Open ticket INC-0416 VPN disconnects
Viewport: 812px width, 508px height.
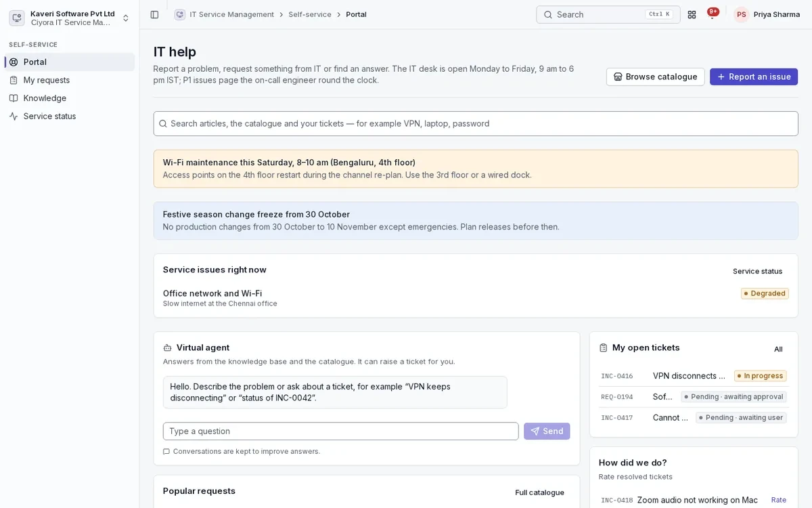click(694, 376)
